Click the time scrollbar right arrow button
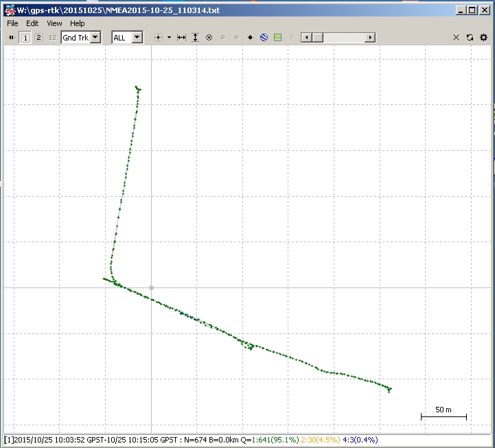 point(370,38)
